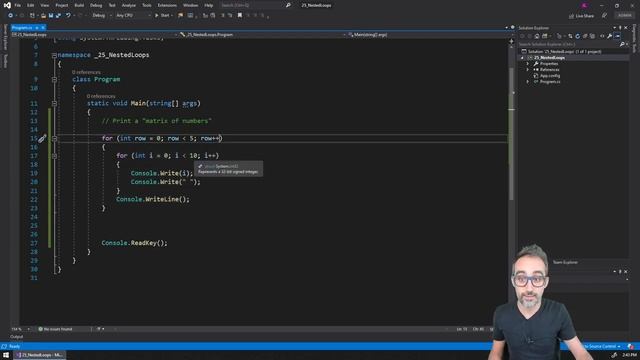Open the Debug configuration dropdown

point(101,16)
